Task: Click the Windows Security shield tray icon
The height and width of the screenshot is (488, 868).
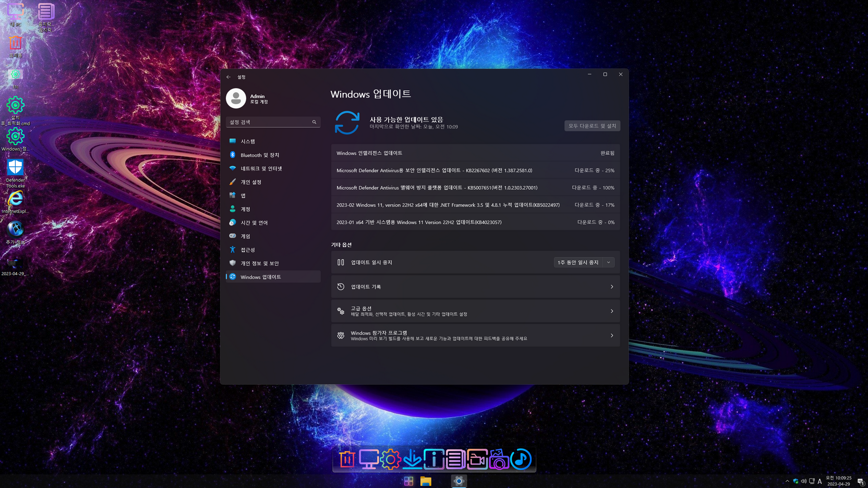Action: pos(795,481)
